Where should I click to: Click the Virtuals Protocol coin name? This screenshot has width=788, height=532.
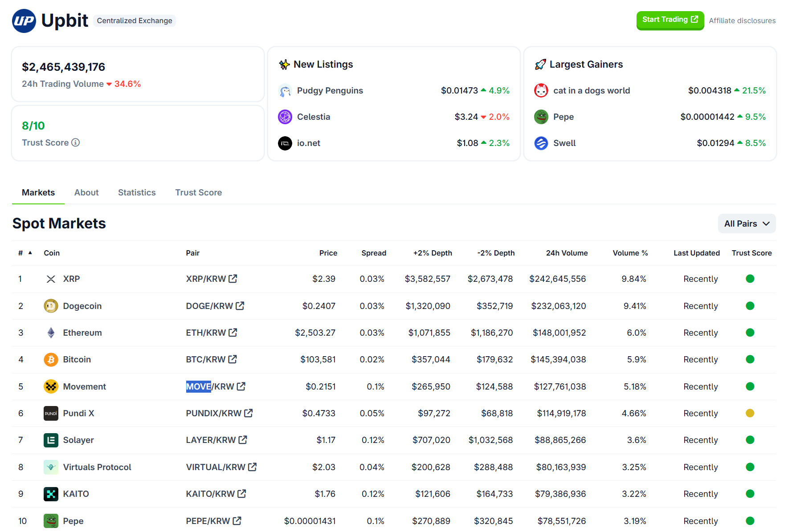(x=97, y=467)
